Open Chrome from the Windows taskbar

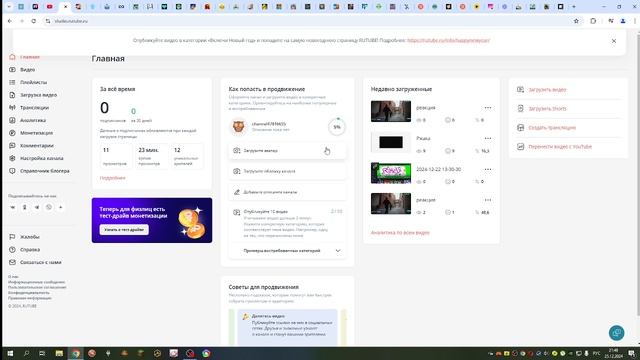(76, 353)
